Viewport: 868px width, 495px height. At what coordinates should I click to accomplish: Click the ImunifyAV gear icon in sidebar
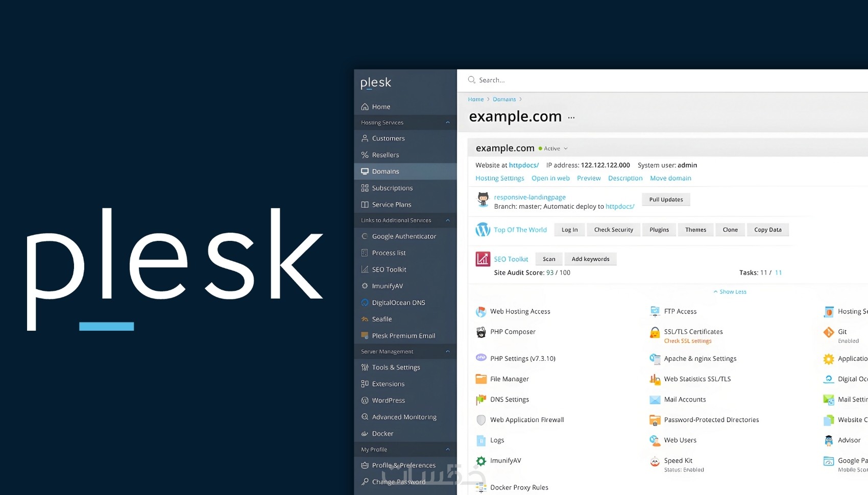click(365, 286)
